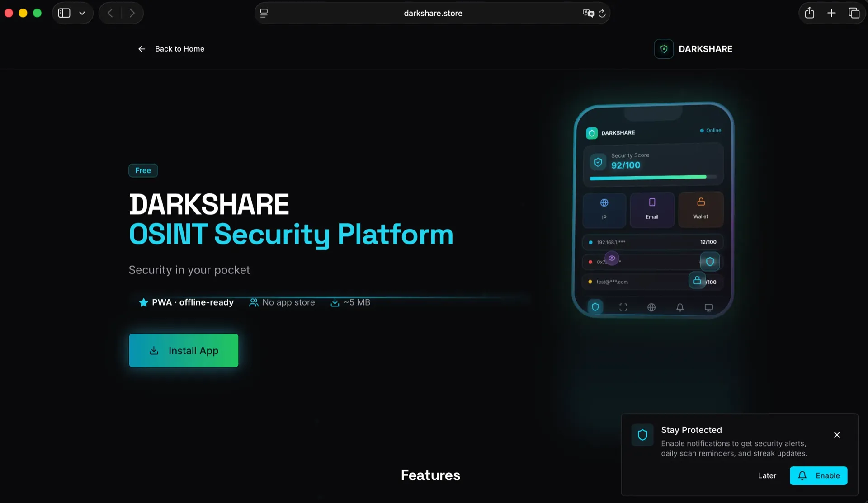Open Safari translate icon in address bar
Image resolution: width=868 pixels, height=503 pixels.
tap(588, 13)
